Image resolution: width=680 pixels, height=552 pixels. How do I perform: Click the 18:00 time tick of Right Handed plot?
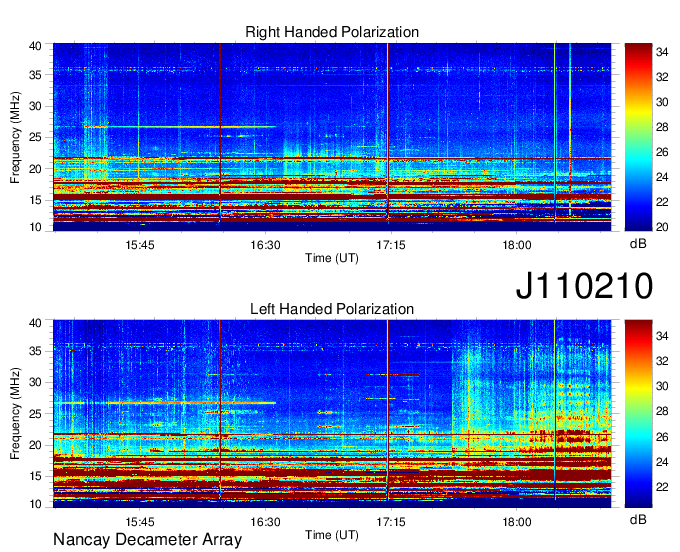point(517,245)
